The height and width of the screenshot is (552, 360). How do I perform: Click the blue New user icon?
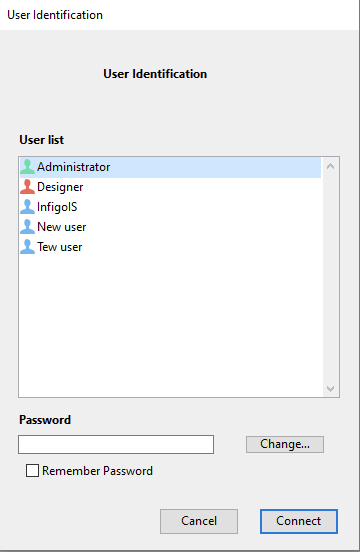(27, 227)
